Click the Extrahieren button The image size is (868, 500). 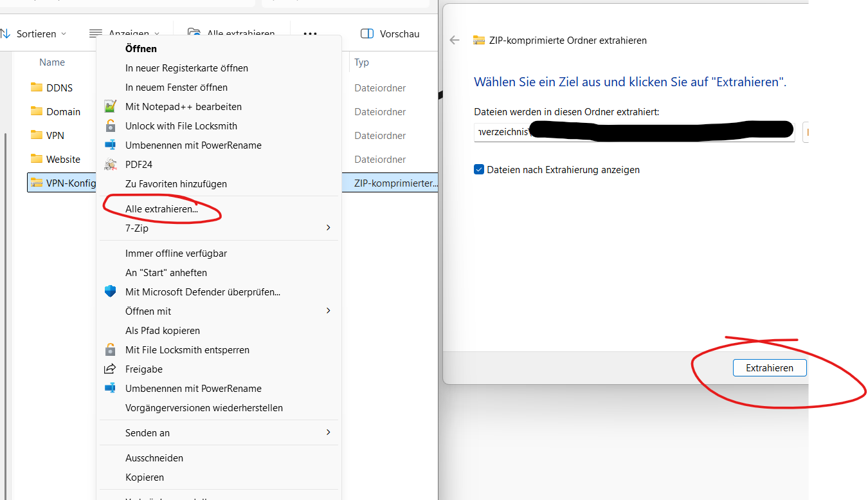coord(770,368)
